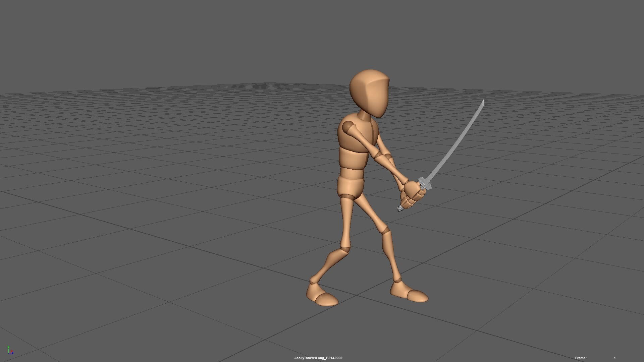Select the viewport orientation gizmo origin

click(x=9, y=354)
